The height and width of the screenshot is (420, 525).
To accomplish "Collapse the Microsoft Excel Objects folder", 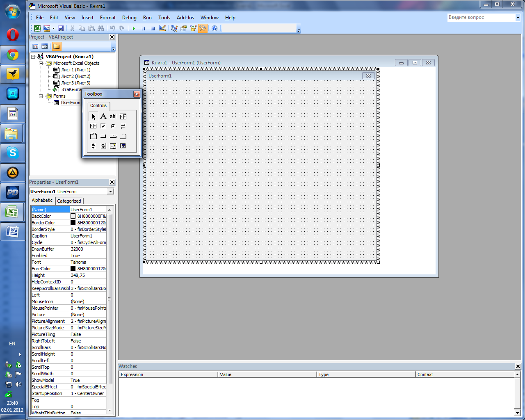I will pos(41,63).
